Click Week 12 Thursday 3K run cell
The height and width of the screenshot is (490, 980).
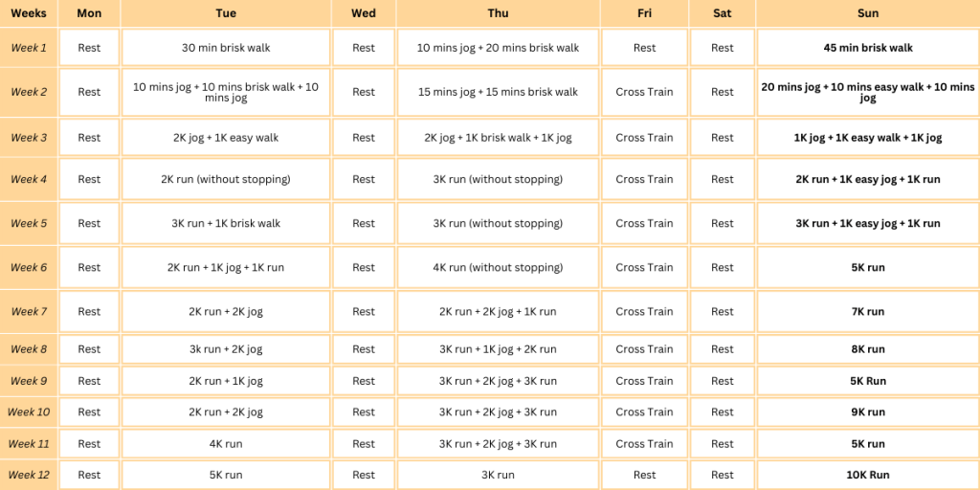pyautogui.click(x=498, y=475)
